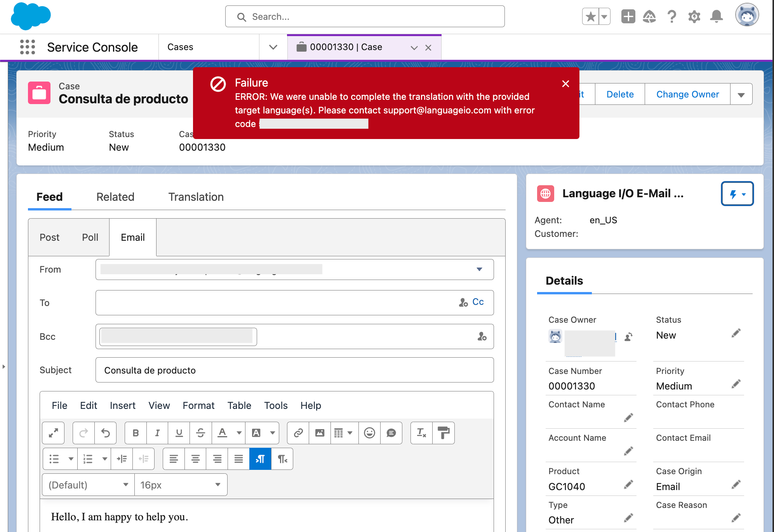Insert an emoticon
Viewport: 774px width, 532px height.
pos(369,433)
